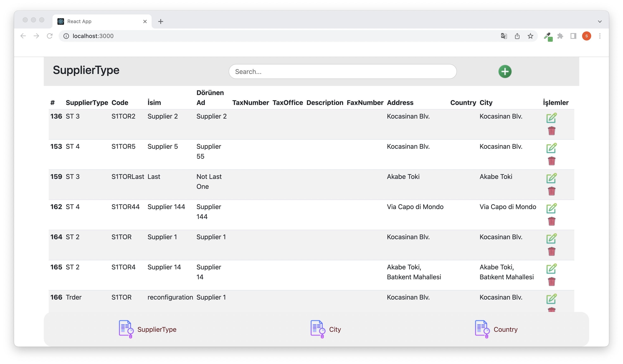Delete row 162 Supplier 144
This screenshot has height=364, width=623.
pyautogui.click(x=552, y=221)
